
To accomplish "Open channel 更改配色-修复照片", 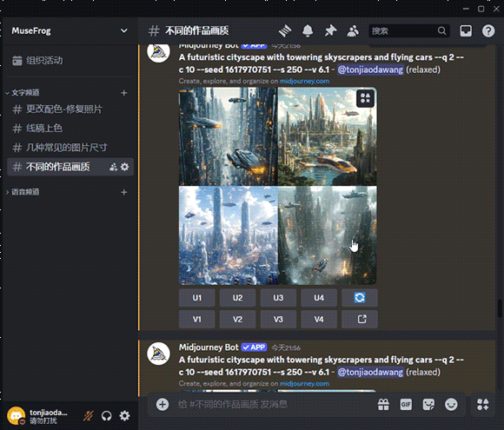I will 70,109.
